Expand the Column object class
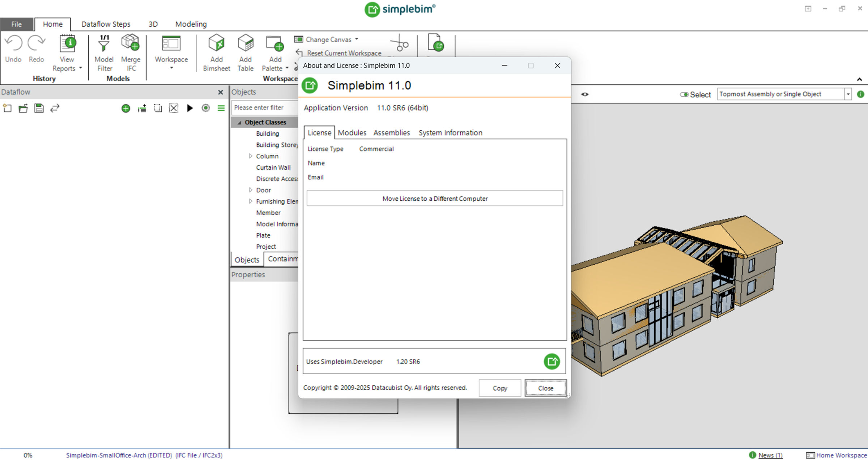This screenshot has width=868, height=460. coord(250,156)
